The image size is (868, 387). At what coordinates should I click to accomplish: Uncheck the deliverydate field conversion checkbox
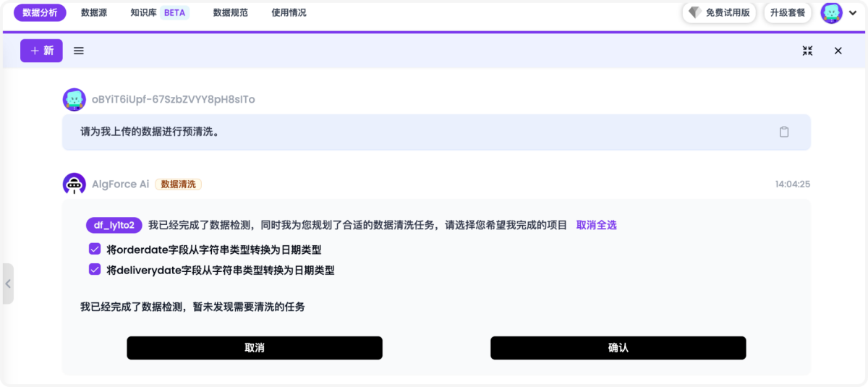click(94, 270)
